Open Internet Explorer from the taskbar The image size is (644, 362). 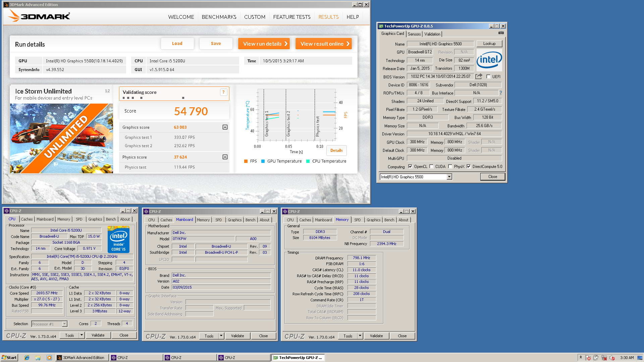point(27,358)
